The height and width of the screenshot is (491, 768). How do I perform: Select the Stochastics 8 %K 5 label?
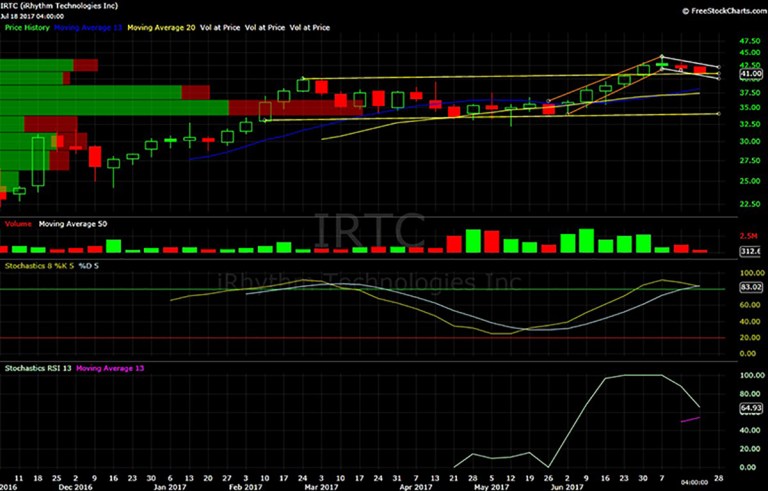tap(39, 266)
